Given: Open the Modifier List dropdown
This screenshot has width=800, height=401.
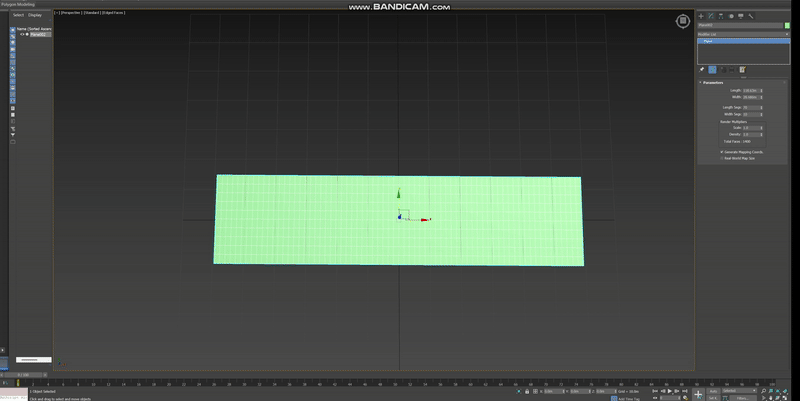Looking at the screenshot, I should pyautogui.click(x=743, y=34).
